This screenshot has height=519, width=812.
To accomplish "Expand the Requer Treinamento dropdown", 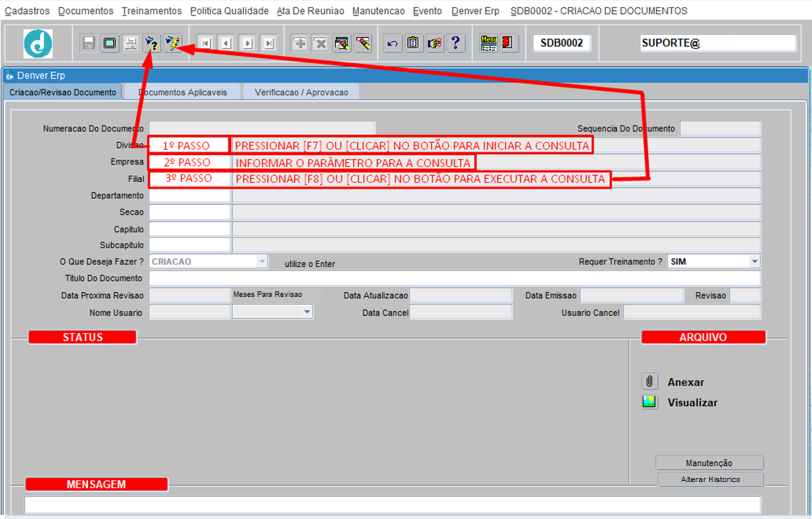I will coord(754,261).
